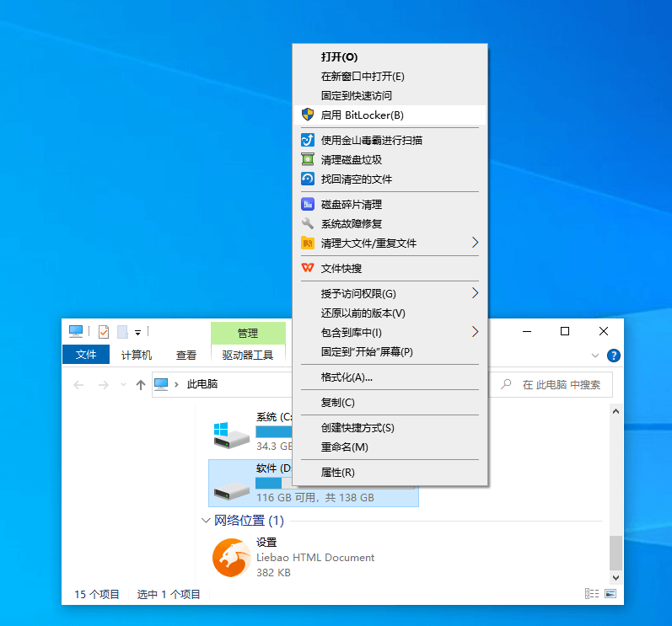Image resolution: width=672 pixels, height=626 pixels.
Task: Click the Software D: drive icon
Action: 231,491
